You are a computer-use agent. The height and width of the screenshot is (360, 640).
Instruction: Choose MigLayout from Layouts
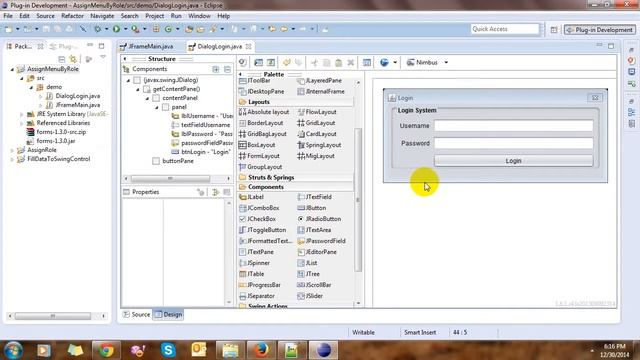point(316,156)
